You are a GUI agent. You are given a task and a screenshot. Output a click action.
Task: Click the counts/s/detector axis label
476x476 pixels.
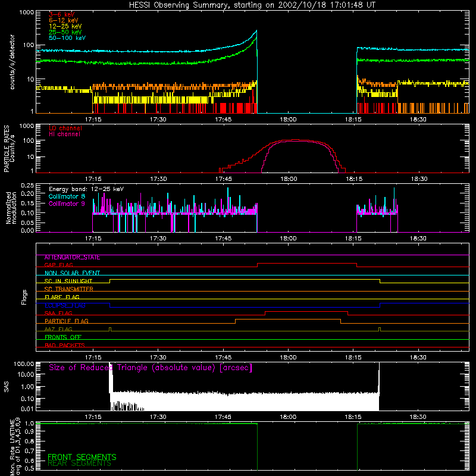pos(12,62)
